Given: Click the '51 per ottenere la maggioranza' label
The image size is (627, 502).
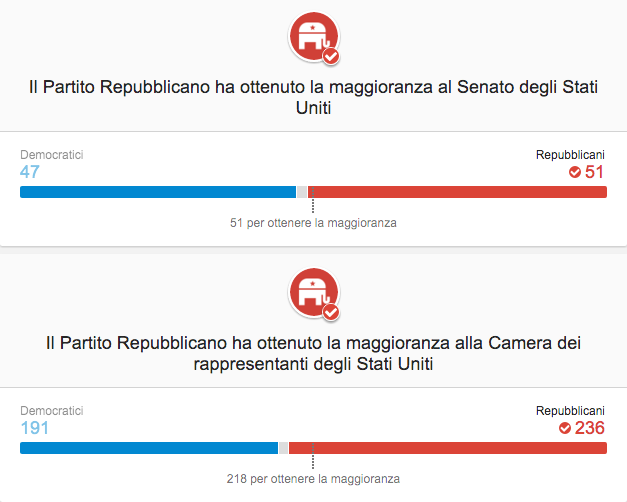Looking at the screenshot, I should click(x=313, y=223).
